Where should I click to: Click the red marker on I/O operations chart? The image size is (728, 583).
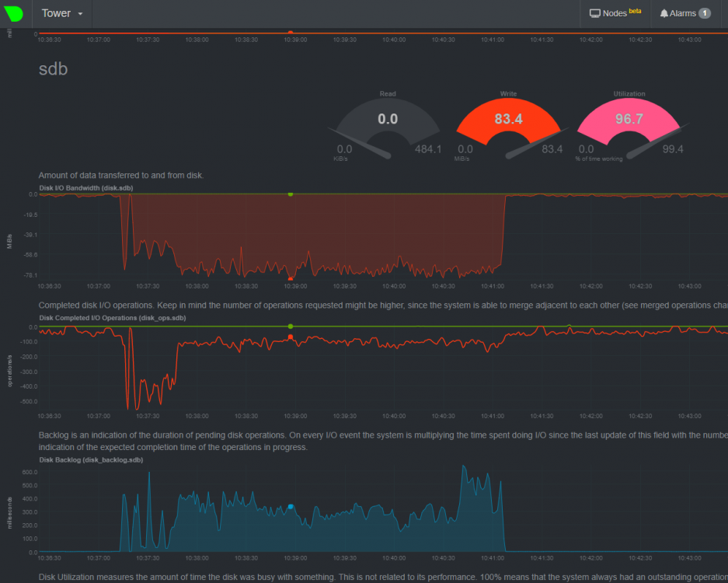[291, 337]
